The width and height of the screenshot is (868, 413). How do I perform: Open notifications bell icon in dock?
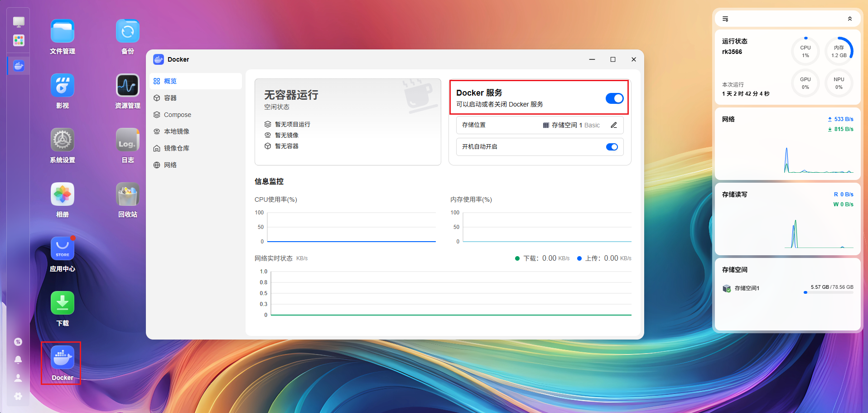(x=18, y=360)
